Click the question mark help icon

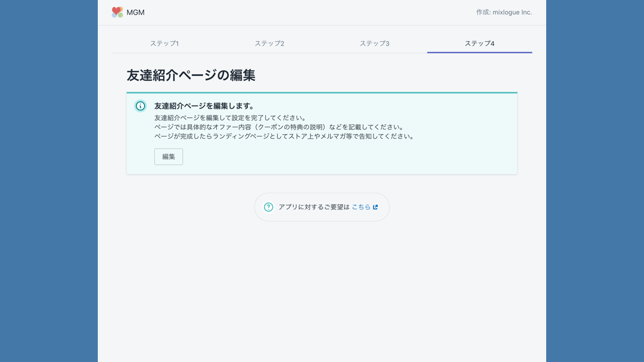tap(268, 207)
